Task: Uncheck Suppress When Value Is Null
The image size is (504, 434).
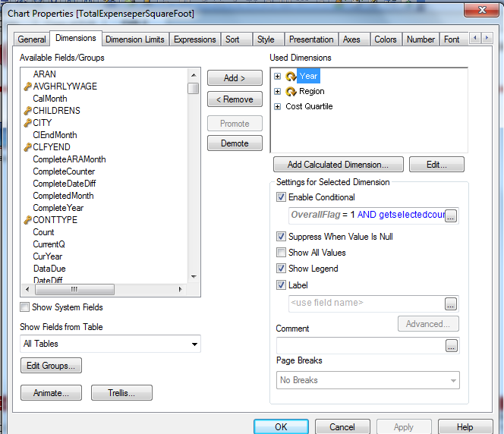Action: 281,237
